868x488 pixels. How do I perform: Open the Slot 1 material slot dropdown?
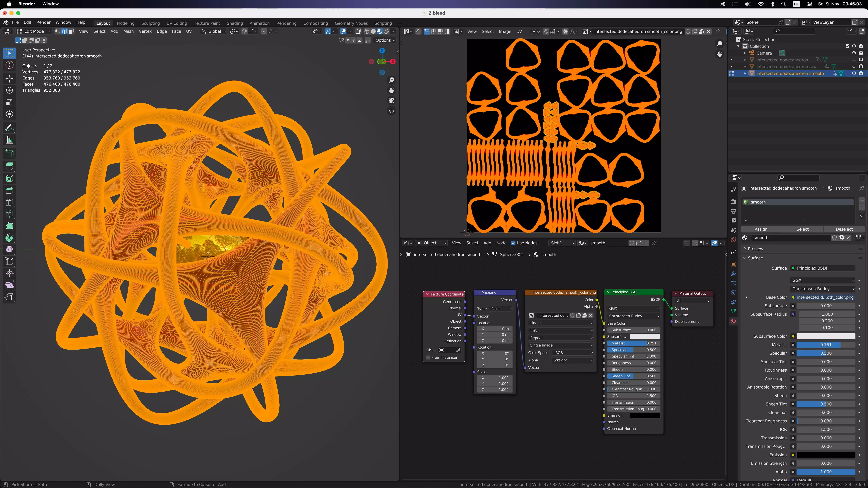pyautogui.click(x=562, y=243)
